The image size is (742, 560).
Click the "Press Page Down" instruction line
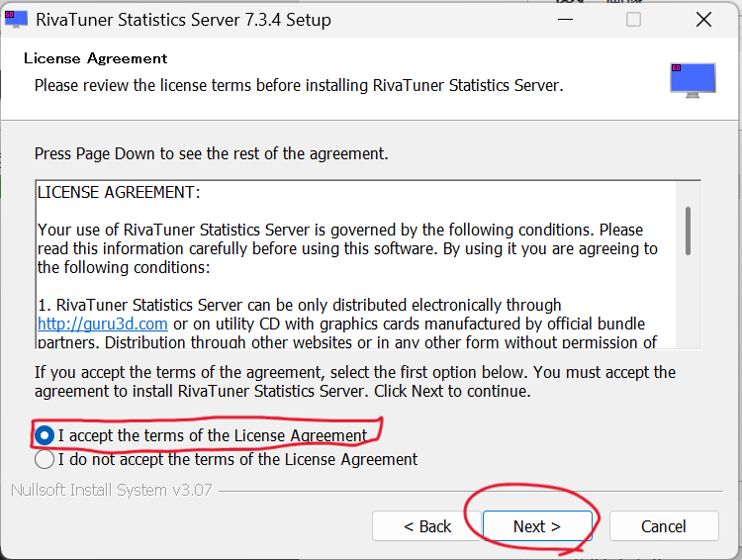point(211,153)
